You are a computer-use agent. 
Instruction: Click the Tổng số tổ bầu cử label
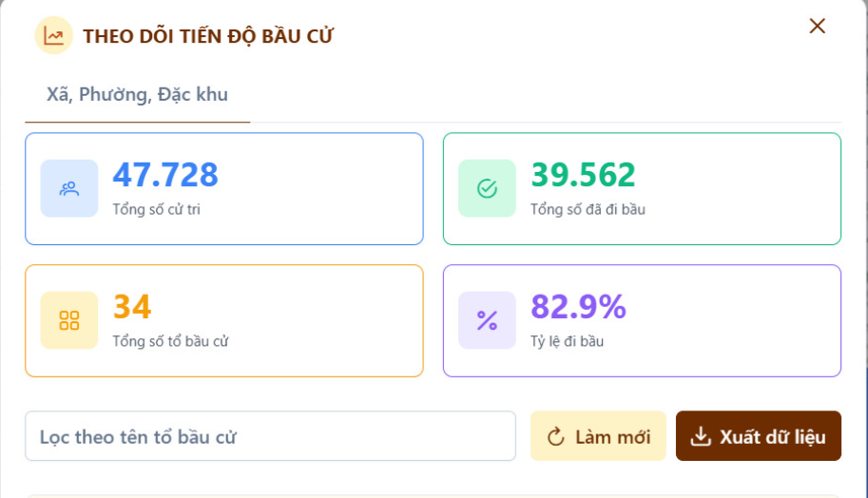pyautogui.click(x=170, y=341)
